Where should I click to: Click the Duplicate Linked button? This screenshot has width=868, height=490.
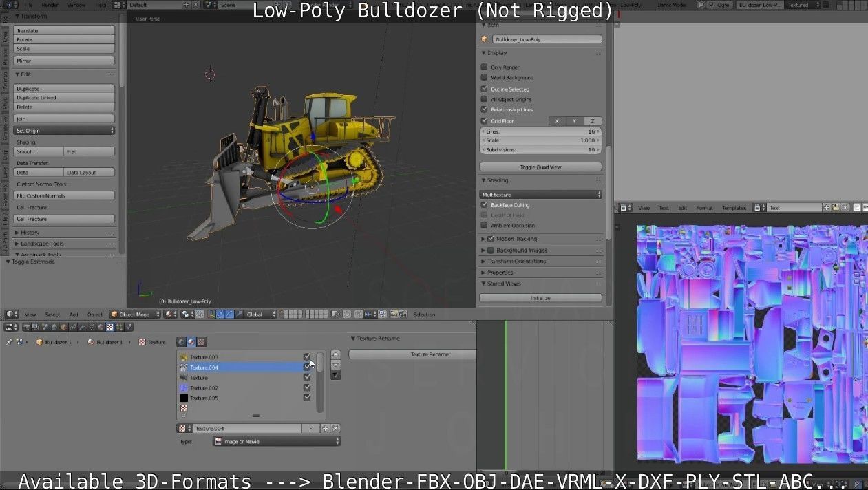point(65,98)
